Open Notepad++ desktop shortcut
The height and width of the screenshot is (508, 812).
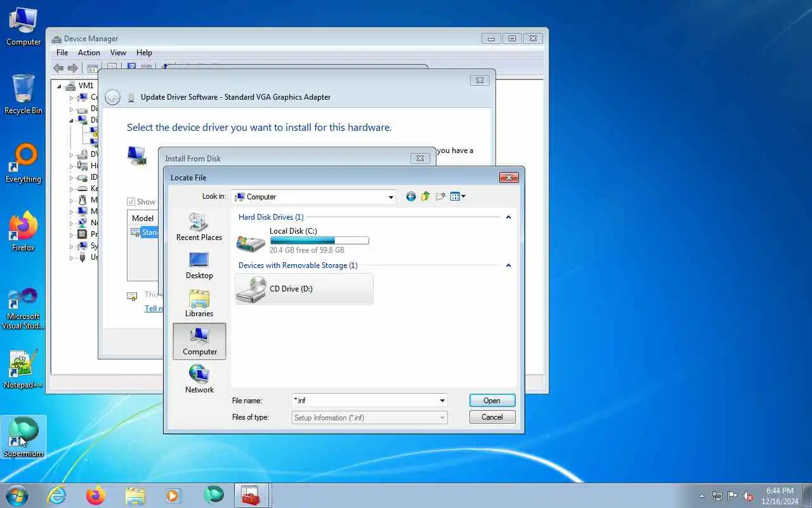23,369
